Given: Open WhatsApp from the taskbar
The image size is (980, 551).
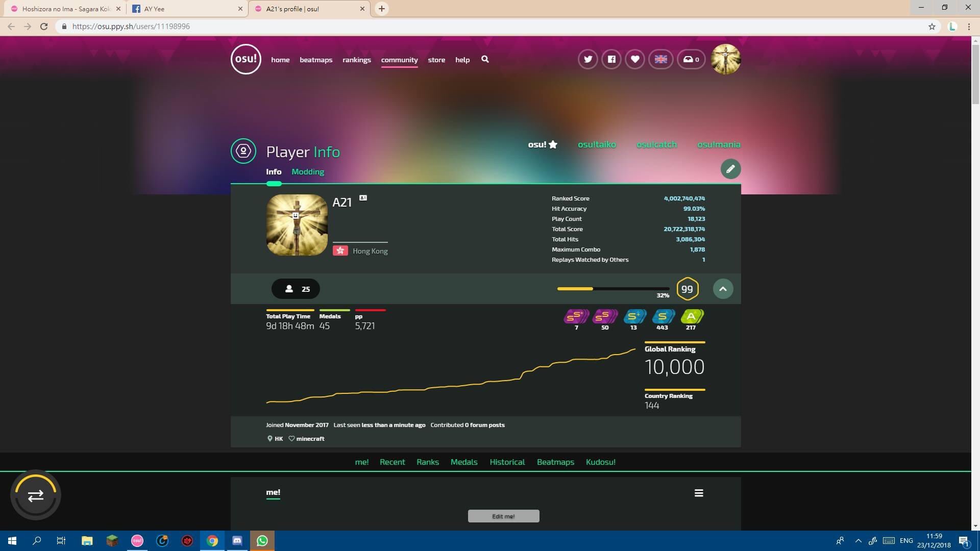Looking at the screenshot, I should point(262,541).
